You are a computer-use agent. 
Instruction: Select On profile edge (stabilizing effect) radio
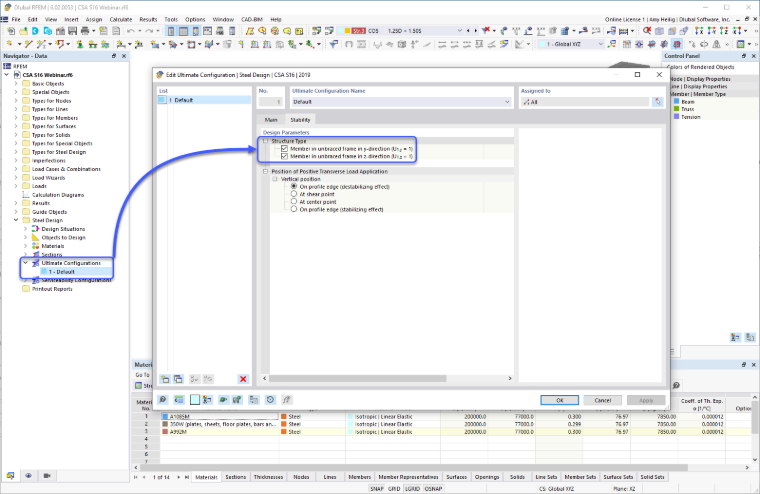pos(294,209)
